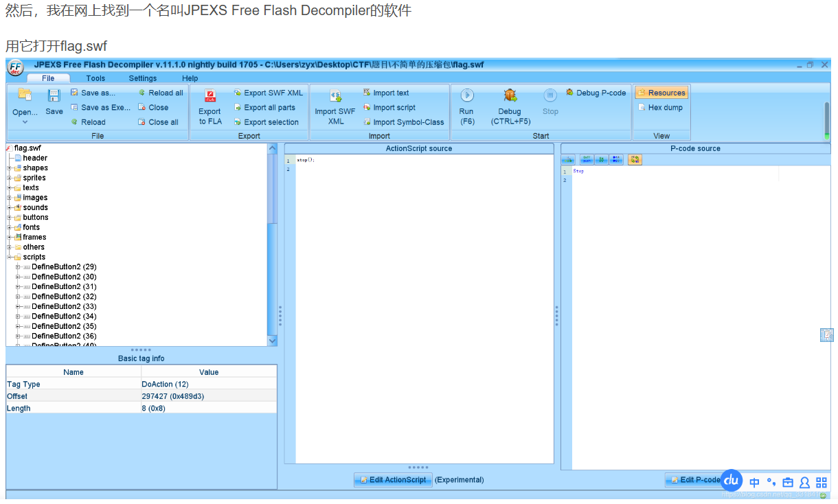Click the Reload button

coord(88,122)
